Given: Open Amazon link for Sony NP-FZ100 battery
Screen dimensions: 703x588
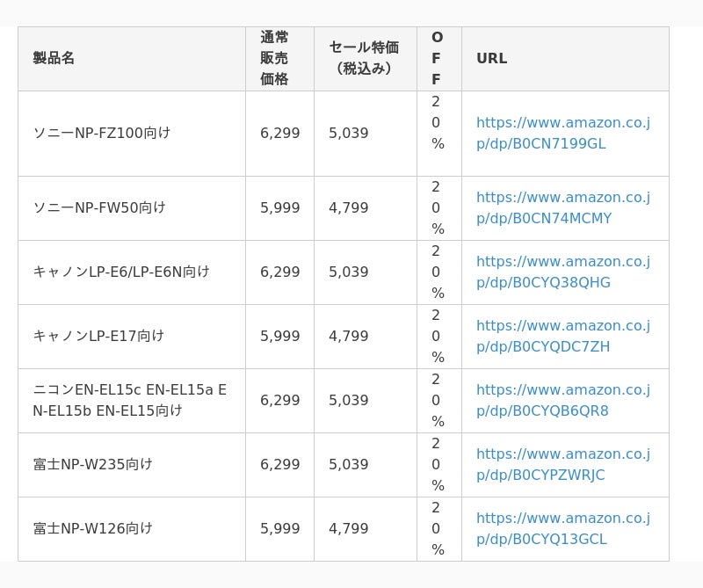Looking at the screenshot, I should (x=563, y=134).
